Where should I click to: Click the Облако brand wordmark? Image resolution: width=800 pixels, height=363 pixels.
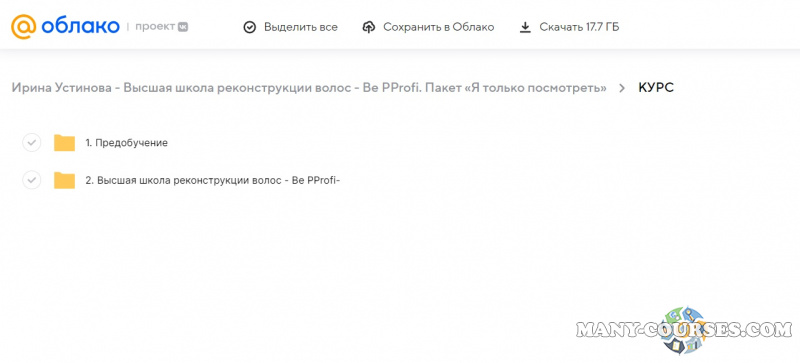coord(80,27)
